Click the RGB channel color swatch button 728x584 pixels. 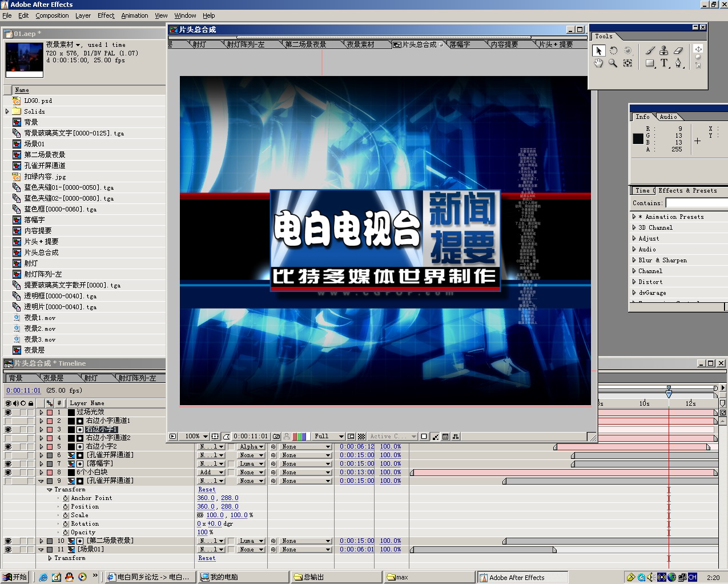click(x=299, y=437)
